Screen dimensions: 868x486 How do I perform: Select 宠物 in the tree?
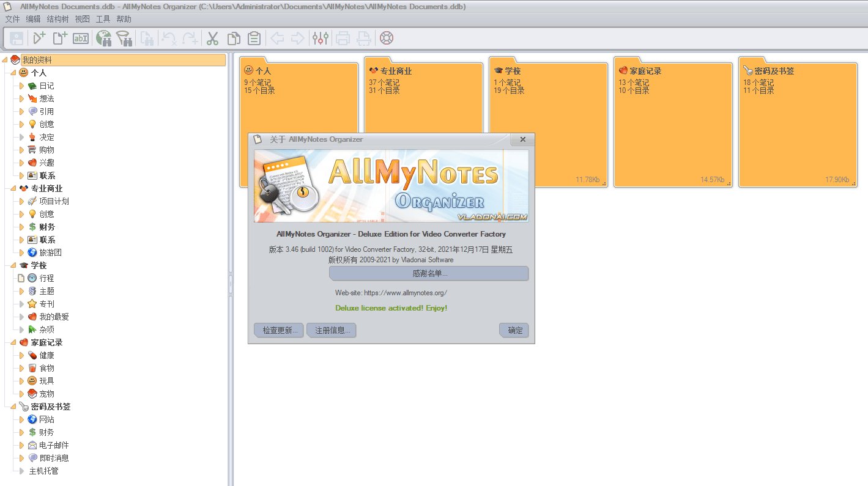point(46,394)
